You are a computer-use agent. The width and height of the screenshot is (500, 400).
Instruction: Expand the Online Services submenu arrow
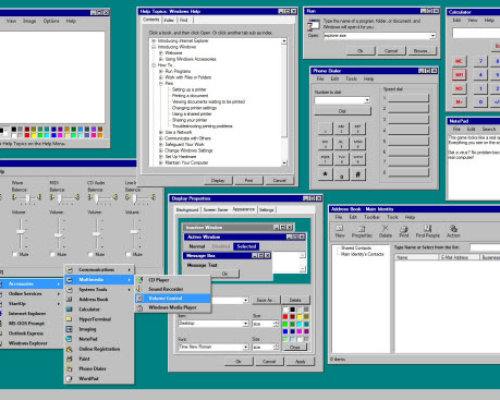59,294
